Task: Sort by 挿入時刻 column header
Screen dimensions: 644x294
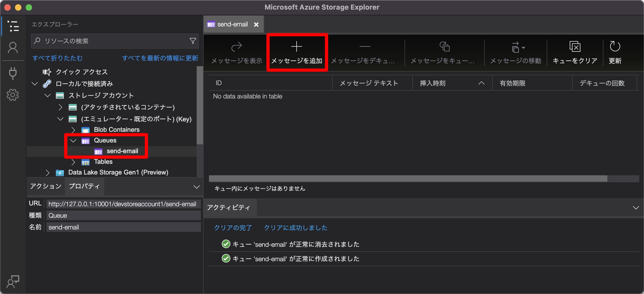Action: [x=452, y=83]
